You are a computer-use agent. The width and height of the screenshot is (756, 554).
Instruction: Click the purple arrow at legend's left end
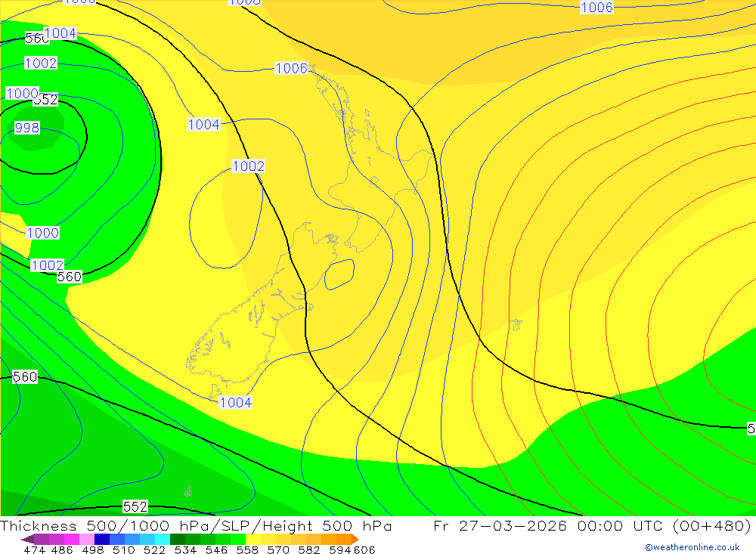click(x=27, y=539)
